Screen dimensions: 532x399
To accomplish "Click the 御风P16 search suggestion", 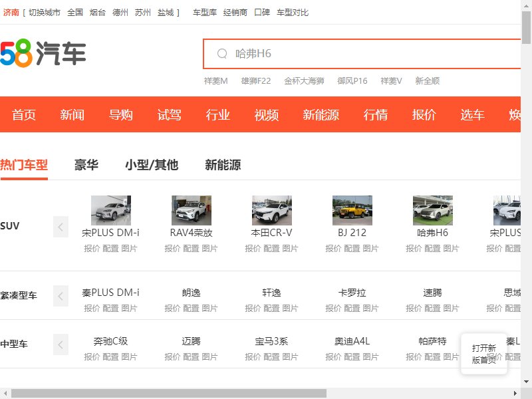I will 352,80.
